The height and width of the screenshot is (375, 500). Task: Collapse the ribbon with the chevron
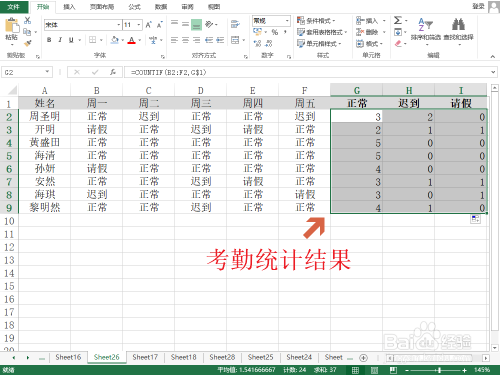click(x=492, y=56)
